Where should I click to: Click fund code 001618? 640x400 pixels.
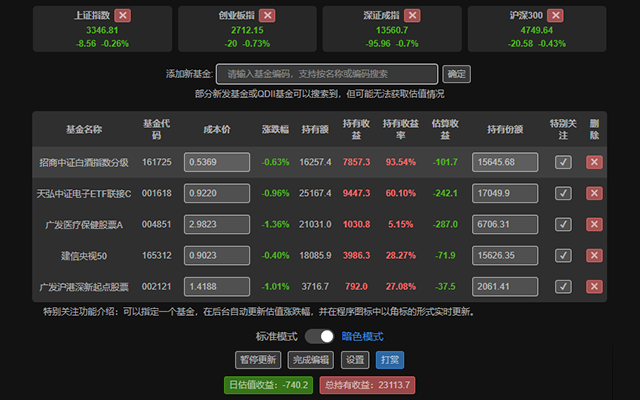[157, 193]
